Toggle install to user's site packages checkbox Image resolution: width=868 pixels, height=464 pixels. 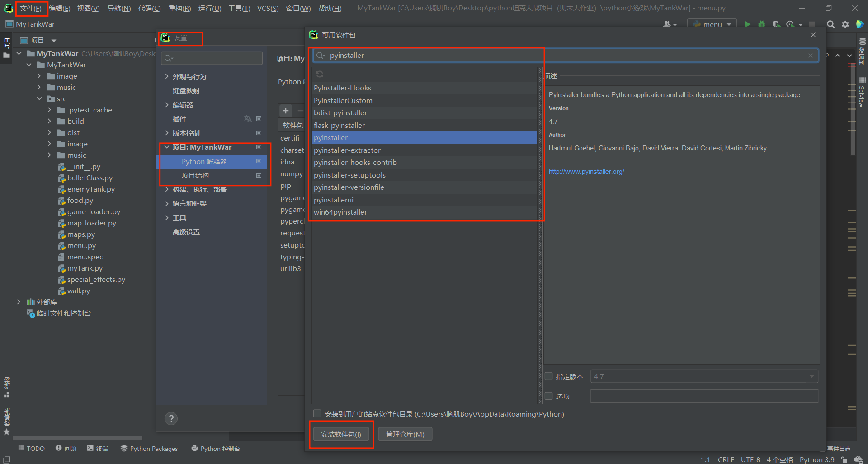[317, 413]
